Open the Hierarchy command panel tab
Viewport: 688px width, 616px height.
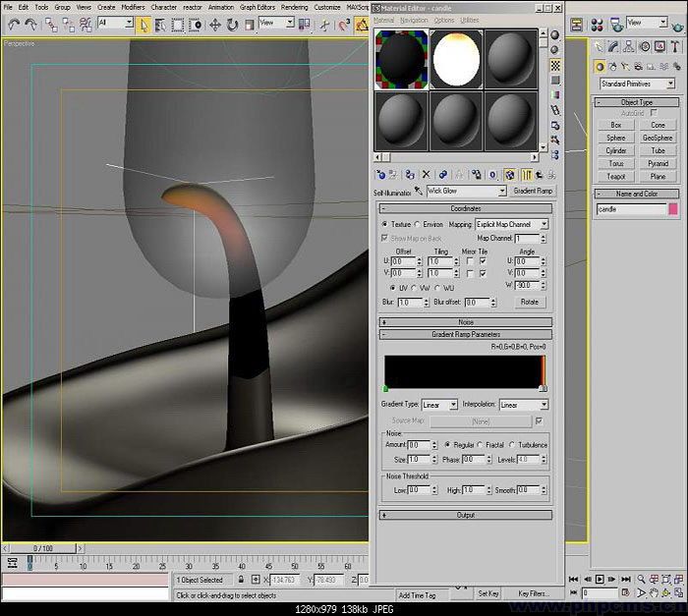pyautogui.click(x=629, y=46)
